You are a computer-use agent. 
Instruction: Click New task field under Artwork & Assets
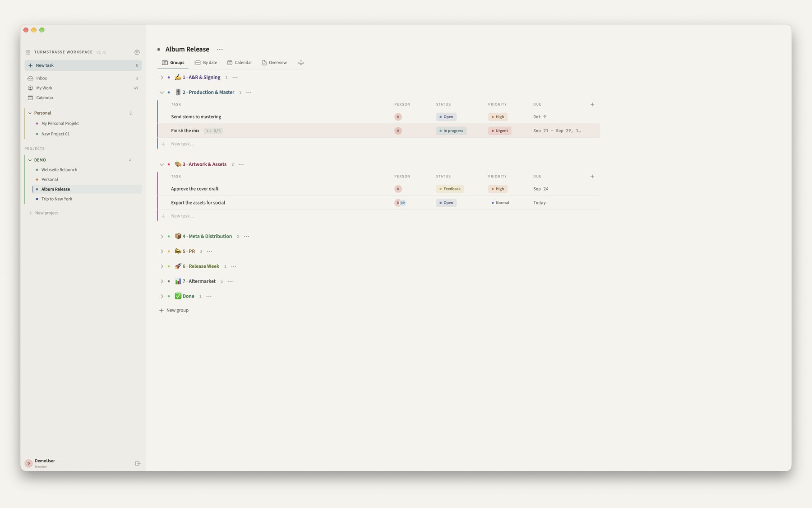click(x=183, y=216)
